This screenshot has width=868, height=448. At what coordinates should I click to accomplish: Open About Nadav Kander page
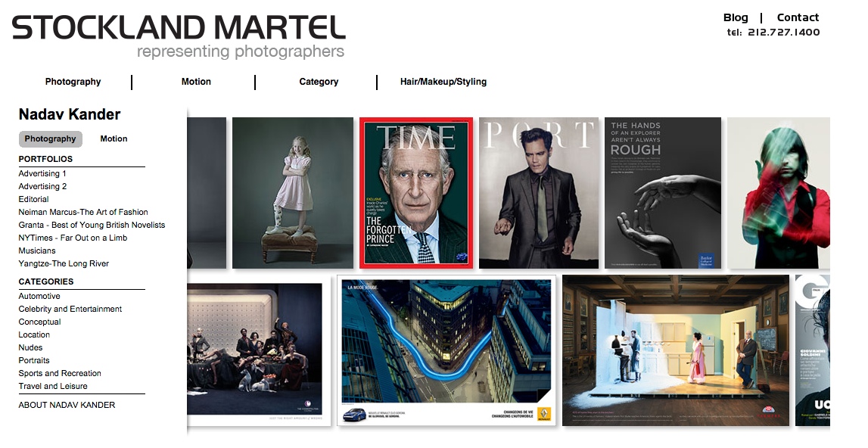(x=67, y=405)
